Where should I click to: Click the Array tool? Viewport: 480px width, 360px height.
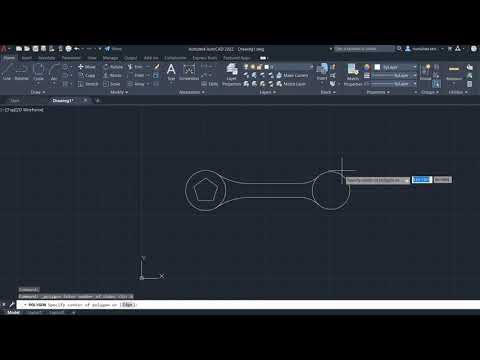click(136, 84)
